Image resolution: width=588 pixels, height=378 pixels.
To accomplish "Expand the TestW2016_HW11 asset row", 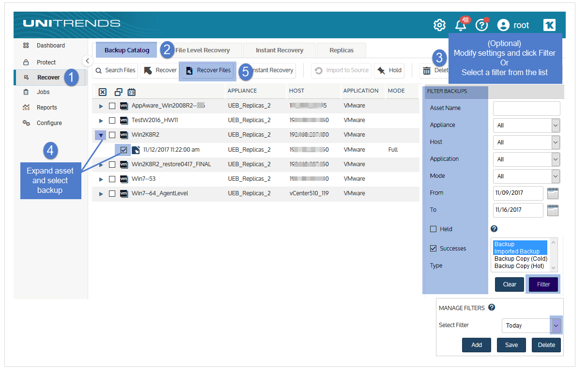I will [101, 120].
